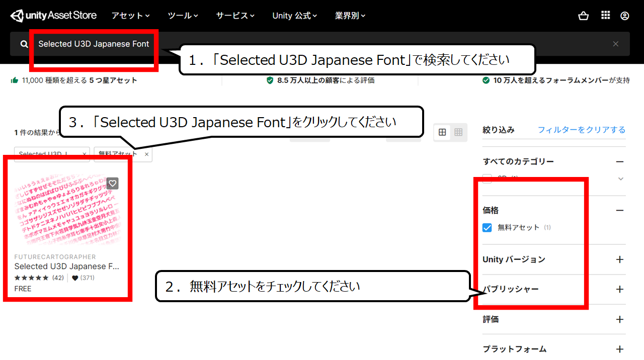This screenshot has width=644, height=360.
Task: Click the FUTURECARTOGRAPHER publisher name
Action: click(55, 257)
